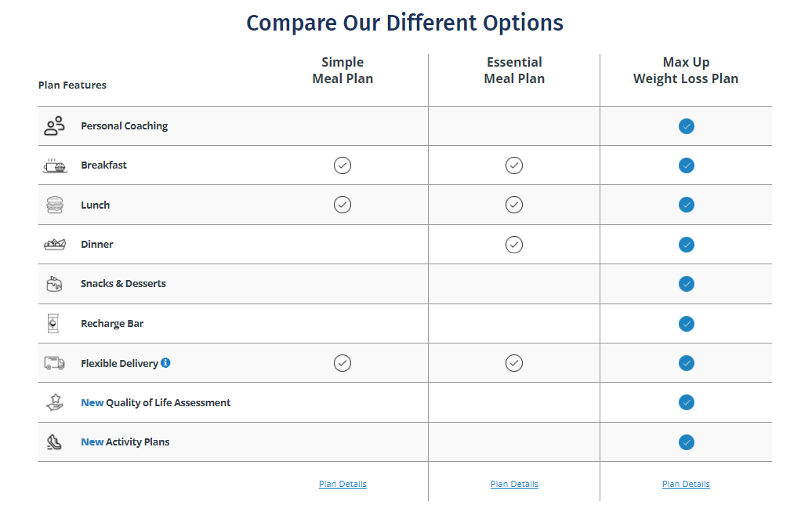Select the Max Up Weight Loss Plan header
812x527 pixels.
pos(686,71)
